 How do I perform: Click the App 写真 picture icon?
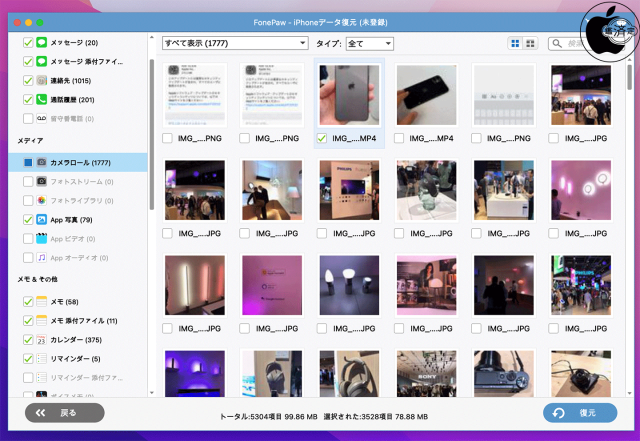click(x=41, y=220)
